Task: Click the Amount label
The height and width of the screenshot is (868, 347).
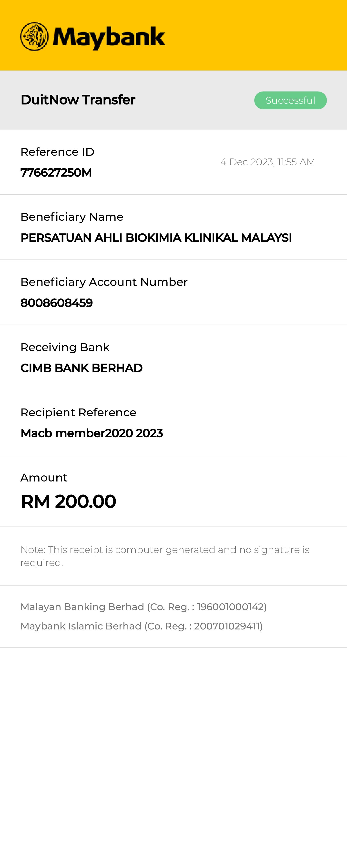Action: click(44, 478)
